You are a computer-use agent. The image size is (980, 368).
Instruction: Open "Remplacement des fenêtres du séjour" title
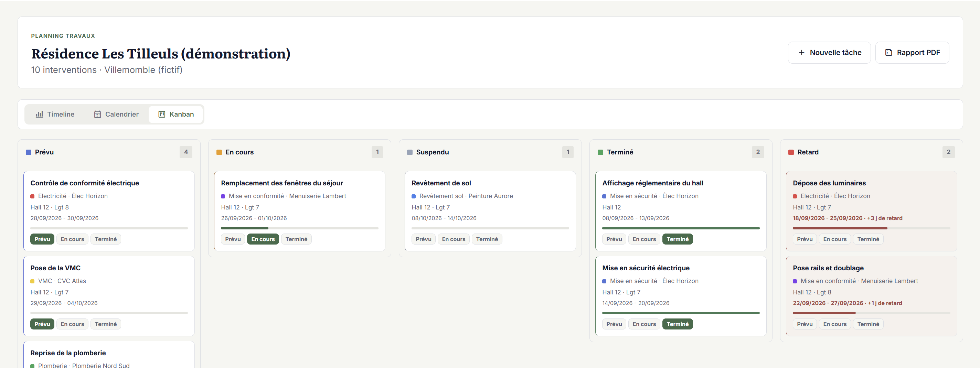point(282,183)
